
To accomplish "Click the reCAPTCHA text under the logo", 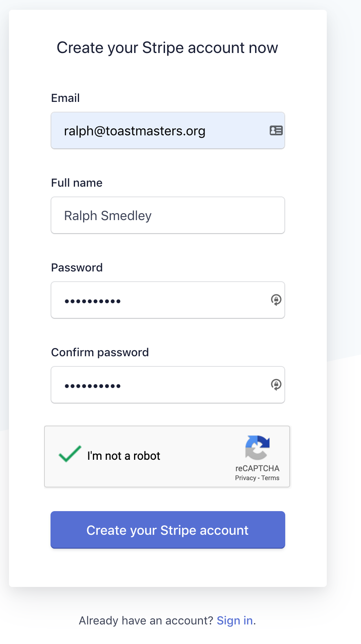I will click(x=257, y=468).
